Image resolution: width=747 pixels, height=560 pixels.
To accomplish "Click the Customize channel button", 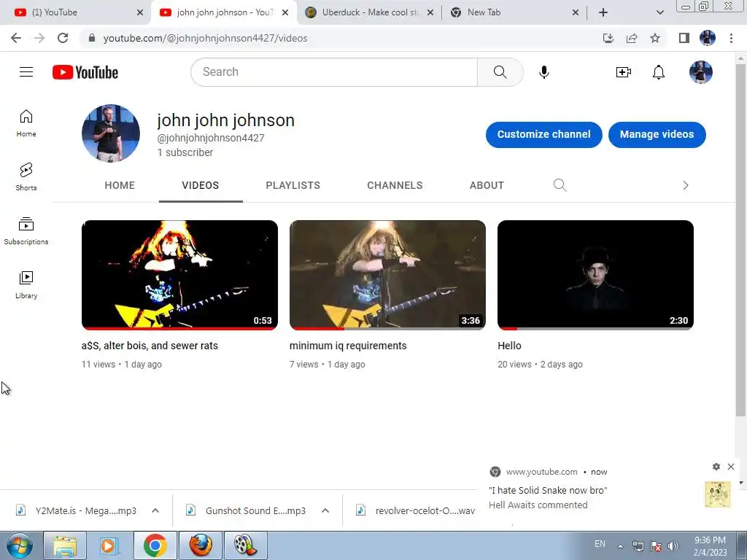I will 543,134.
